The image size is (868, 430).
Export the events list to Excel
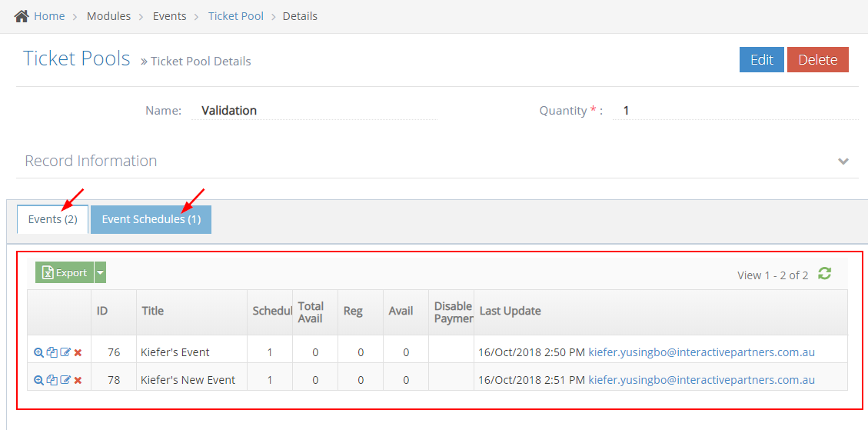click(x=65, y=272)
